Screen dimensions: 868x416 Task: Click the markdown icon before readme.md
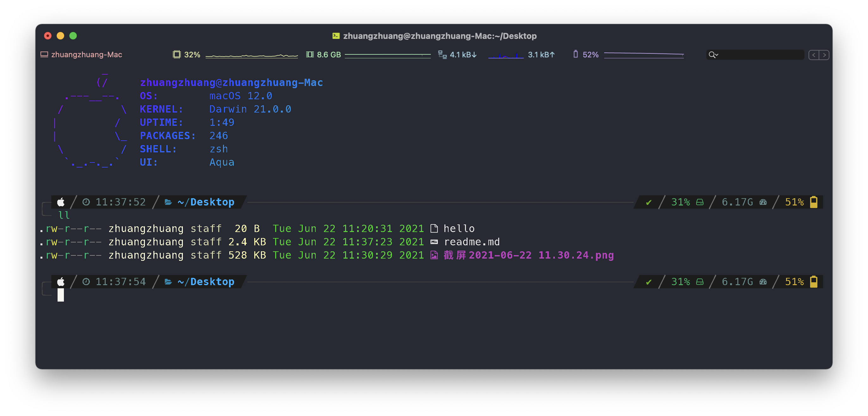pos(434,242)
